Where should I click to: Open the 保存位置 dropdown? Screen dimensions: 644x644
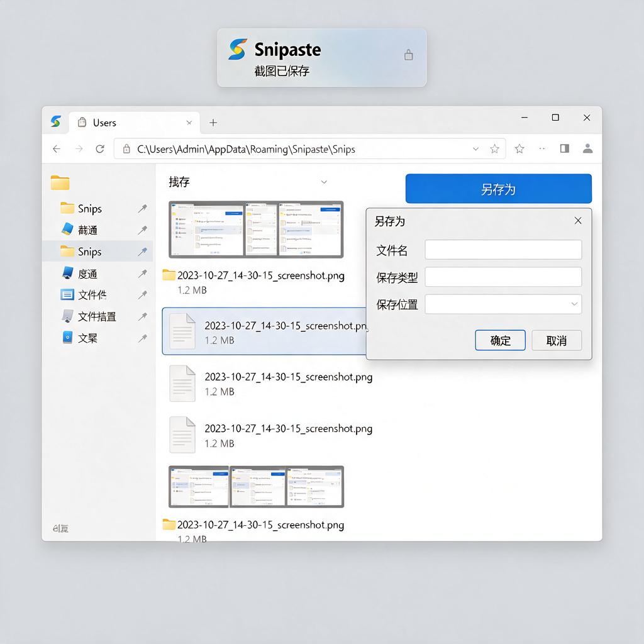[x=503, y=304]
